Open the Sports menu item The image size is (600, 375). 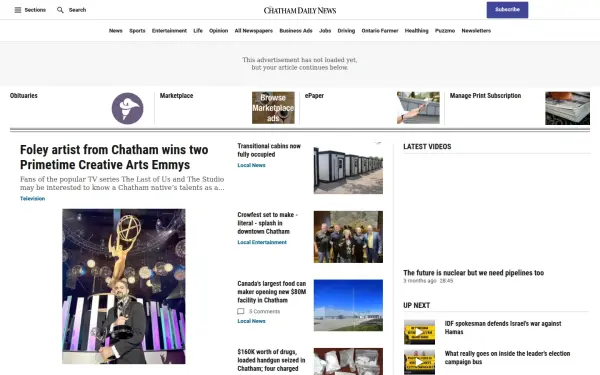pos(137,31)
